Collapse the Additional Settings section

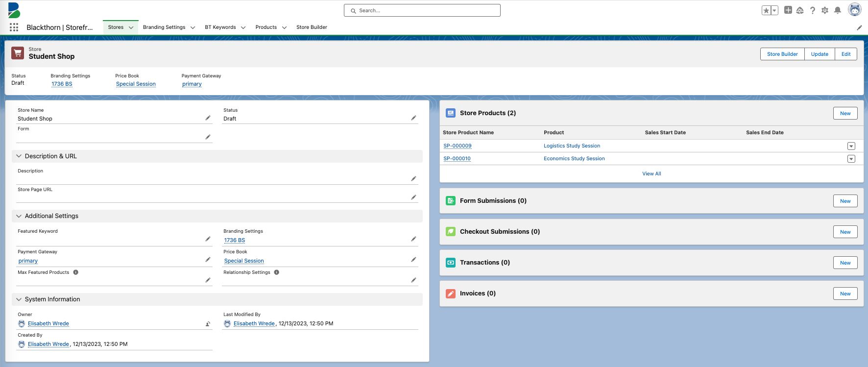[x=19, y=216]
